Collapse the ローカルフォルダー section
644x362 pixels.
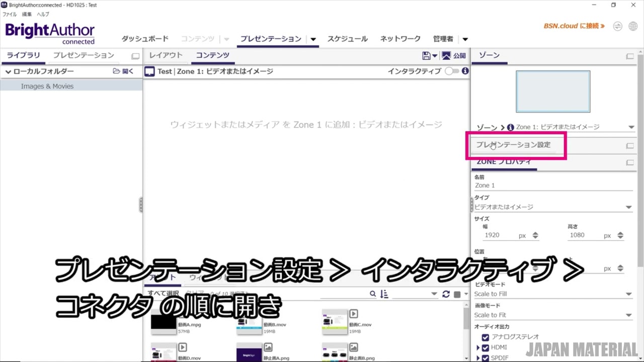pyautogui.click(x=8, y=72)
